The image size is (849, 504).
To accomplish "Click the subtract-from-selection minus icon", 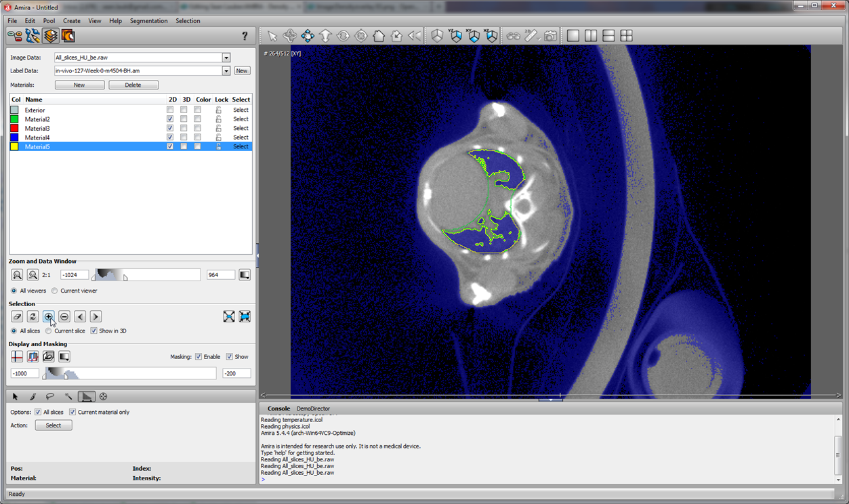I will pos(64,316).
